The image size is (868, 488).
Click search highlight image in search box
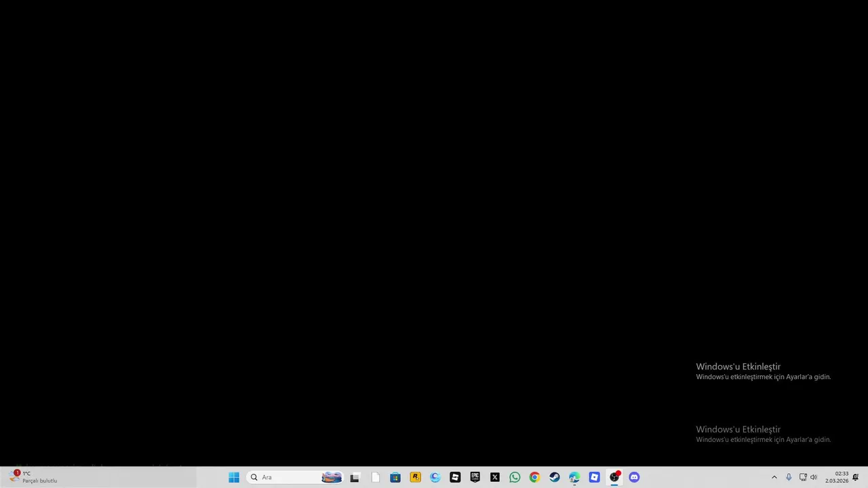[x=332, y=477]
